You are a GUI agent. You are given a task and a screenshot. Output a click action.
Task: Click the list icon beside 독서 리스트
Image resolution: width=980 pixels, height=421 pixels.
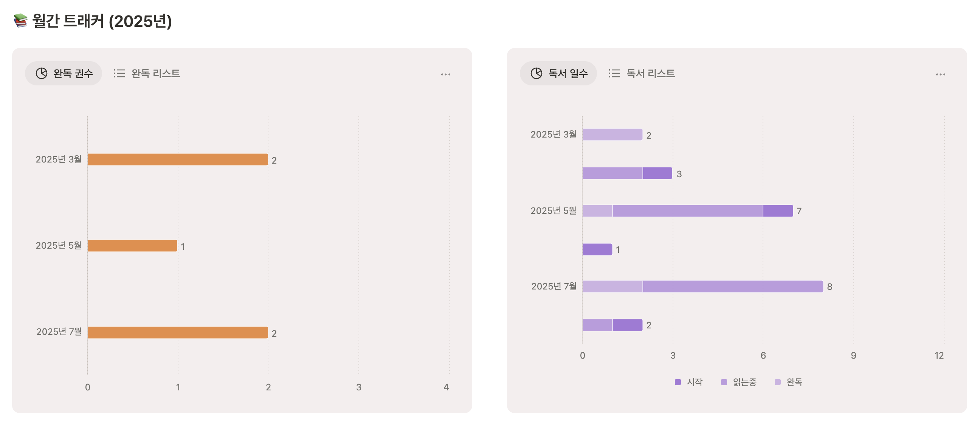[614, 73]
